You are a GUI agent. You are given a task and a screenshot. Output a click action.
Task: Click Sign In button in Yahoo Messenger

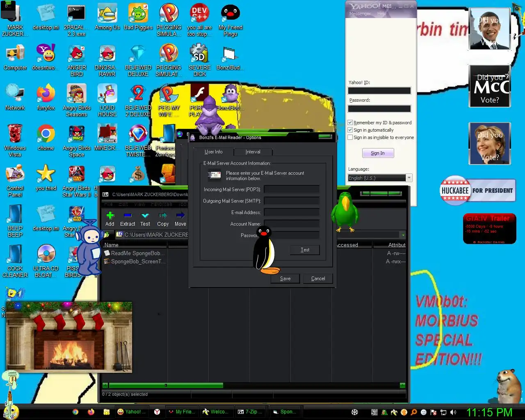coord(378,153)
